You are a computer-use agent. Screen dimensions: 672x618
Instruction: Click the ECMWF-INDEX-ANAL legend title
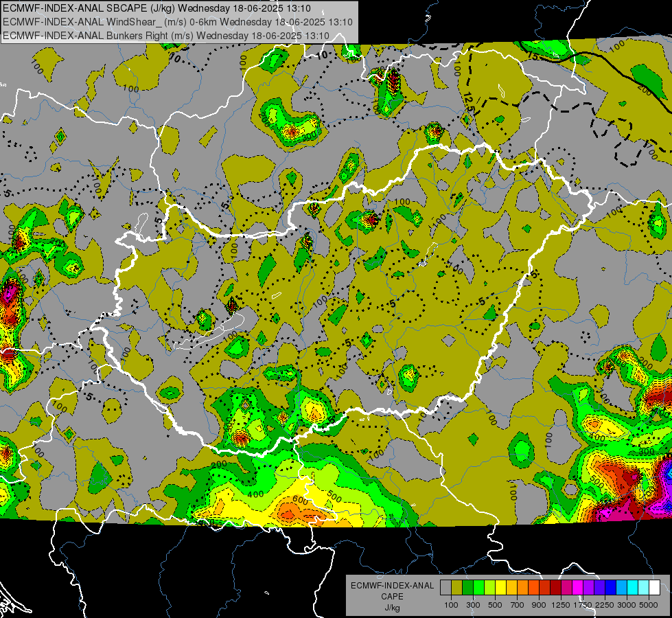tap(392, 586)
